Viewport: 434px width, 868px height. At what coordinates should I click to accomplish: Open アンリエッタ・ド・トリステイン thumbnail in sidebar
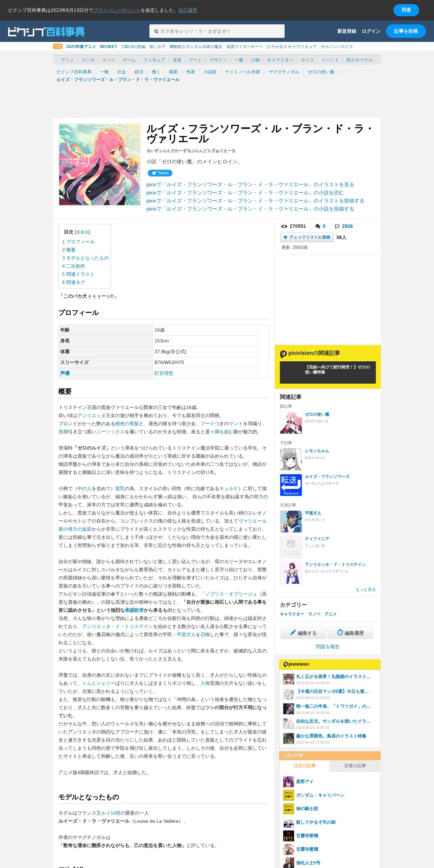click(x=291, y=573)
